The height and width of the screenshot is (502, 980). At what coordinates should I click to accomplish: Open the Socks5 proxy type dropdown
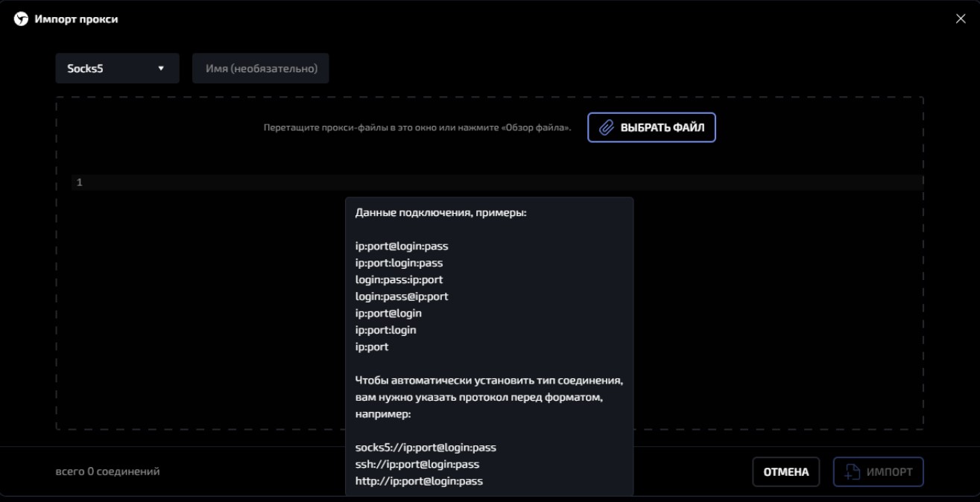[117, 69]
